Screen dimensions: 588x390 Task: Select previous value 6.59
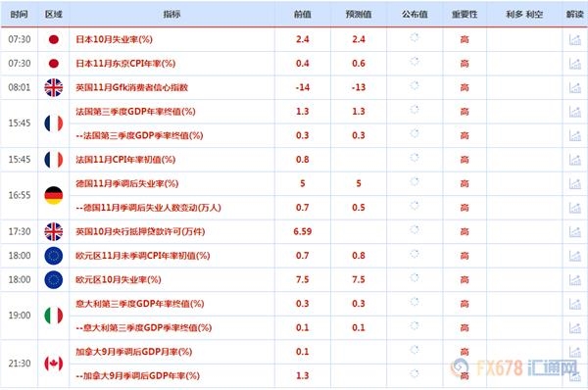click(302, 231)
